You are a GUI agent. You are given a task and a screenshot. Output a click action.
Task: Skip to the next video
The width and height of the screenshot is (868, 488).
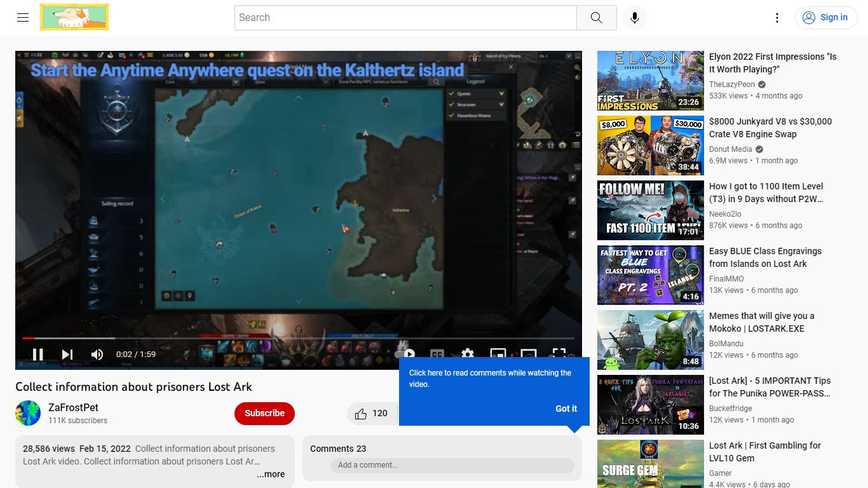[x=67, y=355]
